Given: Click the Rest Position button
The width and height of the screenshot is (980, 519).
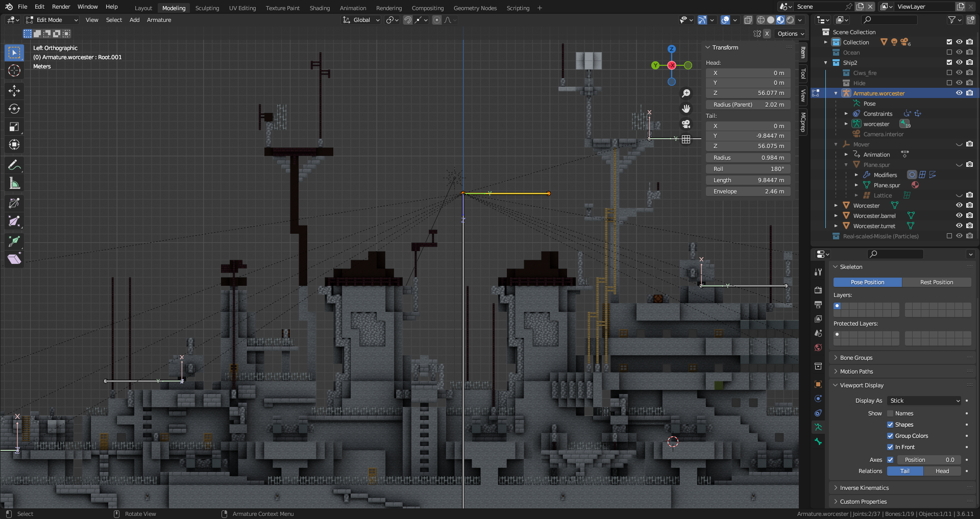Looking at the screenshot, I should click(x=937, y=282).
